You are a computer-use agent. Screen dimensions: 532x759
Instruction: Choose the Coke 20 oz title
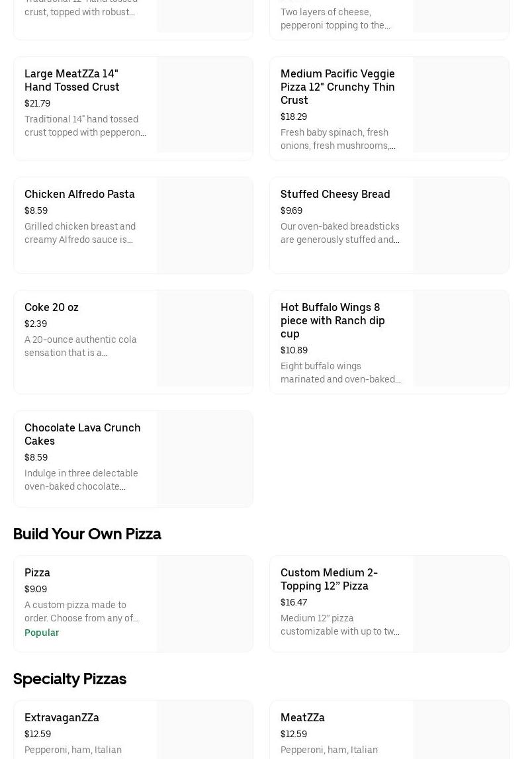coord(52,307)
